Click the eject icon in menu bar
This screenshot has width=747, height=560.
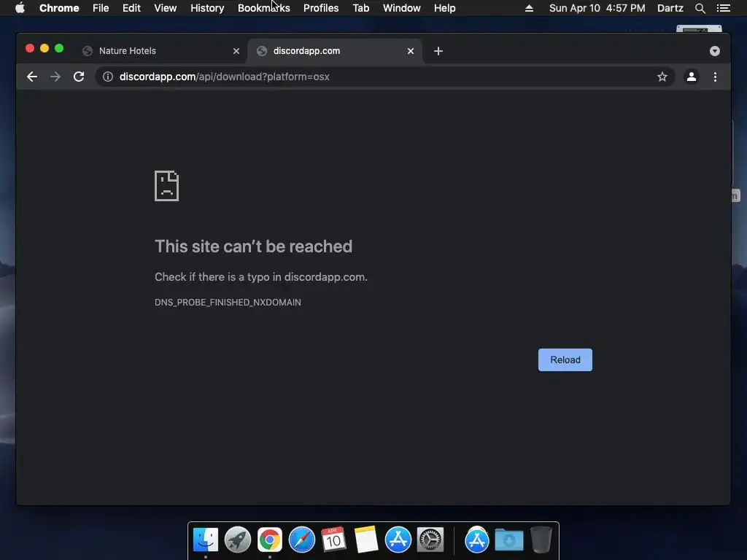tap(529, 8)
